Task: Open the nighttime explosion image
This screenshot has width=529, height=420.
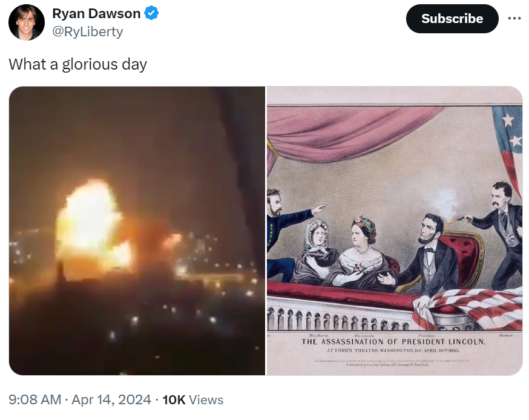Action: (137, 231)
